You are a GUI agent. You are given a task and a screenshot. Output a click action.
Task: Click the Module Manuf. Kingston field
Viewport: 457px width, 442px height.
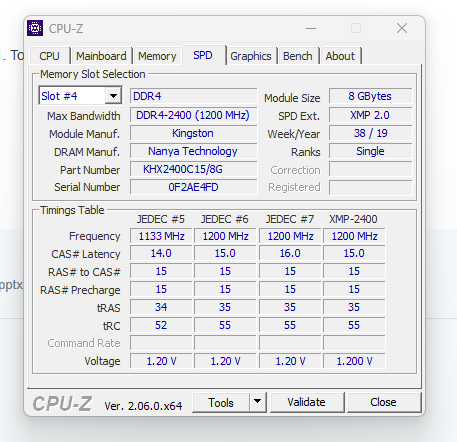[193, 133]
